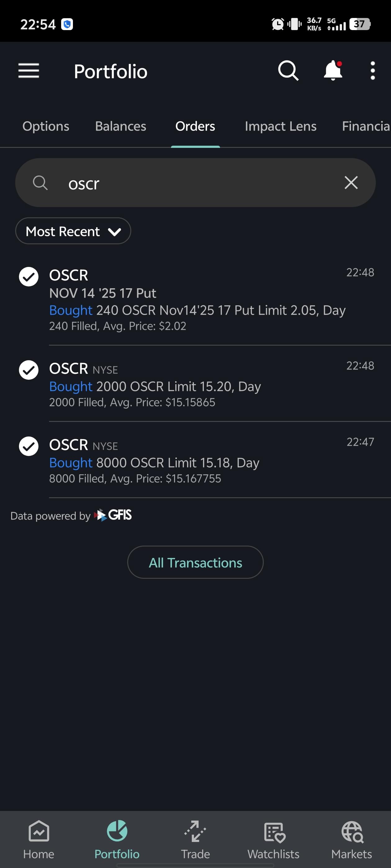The image size is (391, 868).
Task: Go to Home in bottom navigation
Action: (x=39, y=839)
